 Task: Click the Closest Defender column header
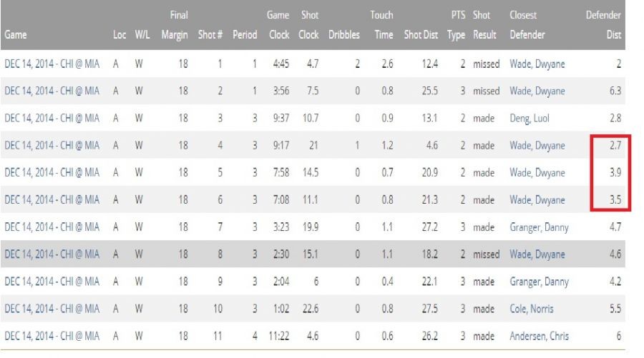pyautogui.click(x=527, y=25)
